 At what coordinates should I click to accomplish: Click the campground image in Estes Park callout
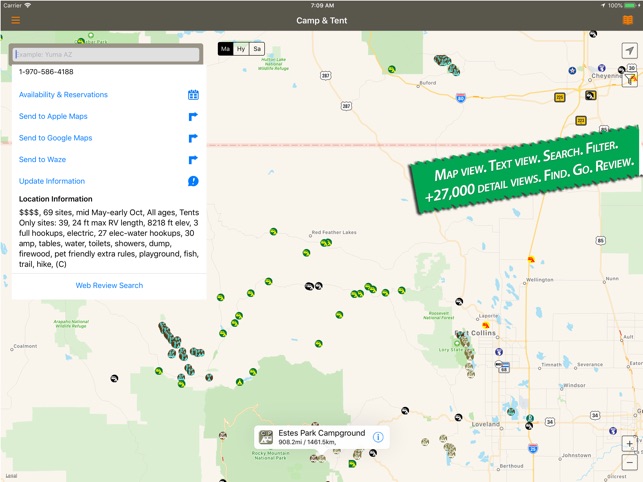click(266, 437)
